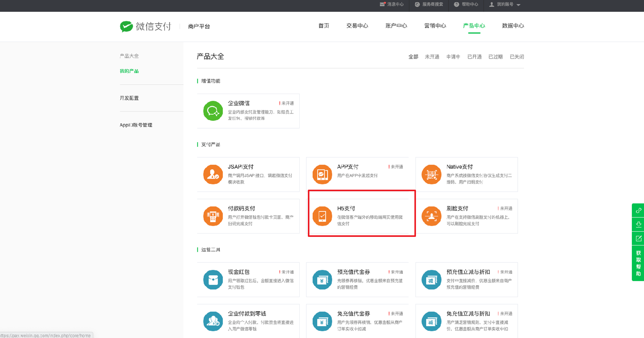The width and height of the screenshot is (644, 338).
Task: Select the 刷脸支付 face scan icon
Action: coord(431,216)
